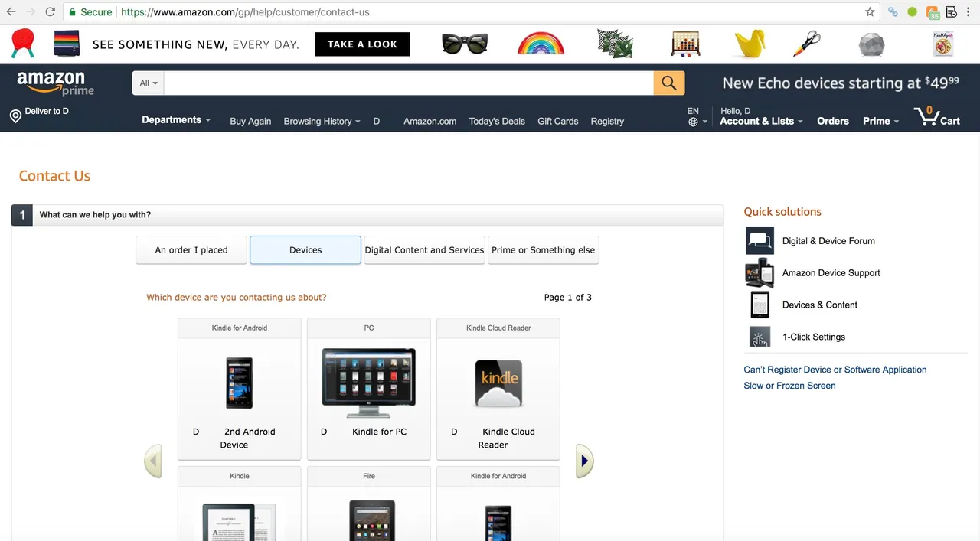Select the Kindle e-reader device card
The image size is (980, 541).
point(240,504)
